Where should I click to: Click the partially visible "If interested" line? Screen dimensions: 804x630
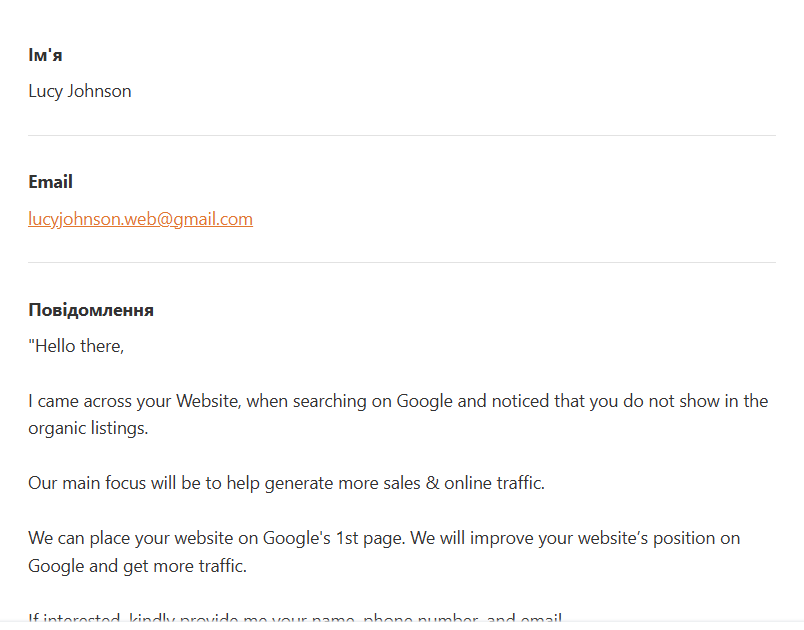tap(295, 620)
